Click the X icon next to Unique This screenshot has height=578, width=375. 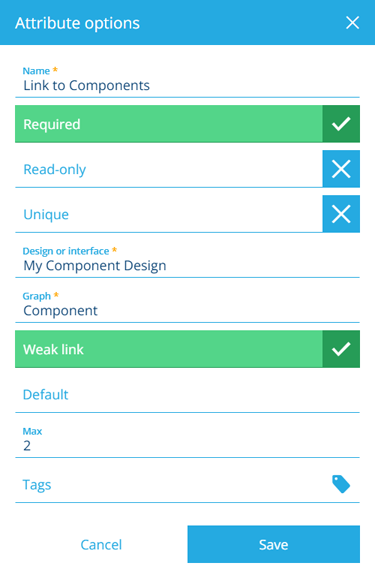pyautogui.click(x=341, y=214)
